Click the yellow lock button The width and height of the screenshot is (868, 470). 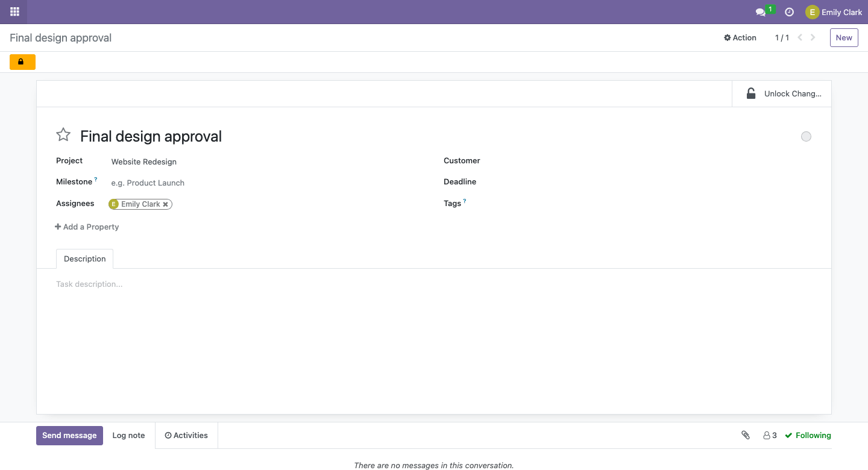[22, 61]
